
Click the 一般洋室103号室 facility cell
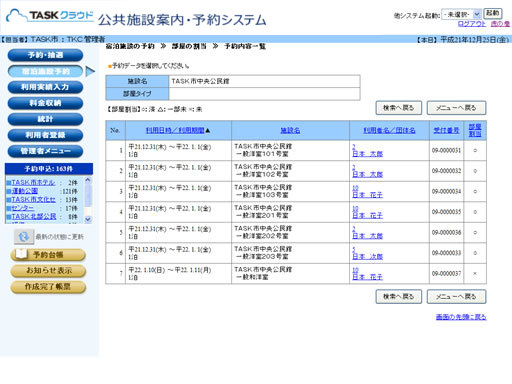[x=290, y=192]
